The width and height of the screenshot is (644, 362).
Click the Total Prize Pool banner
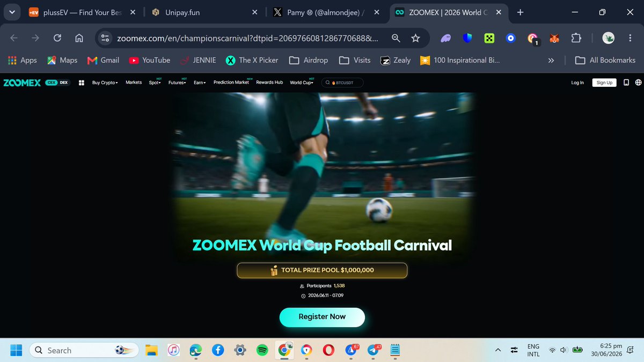click(x=322, y=270)
